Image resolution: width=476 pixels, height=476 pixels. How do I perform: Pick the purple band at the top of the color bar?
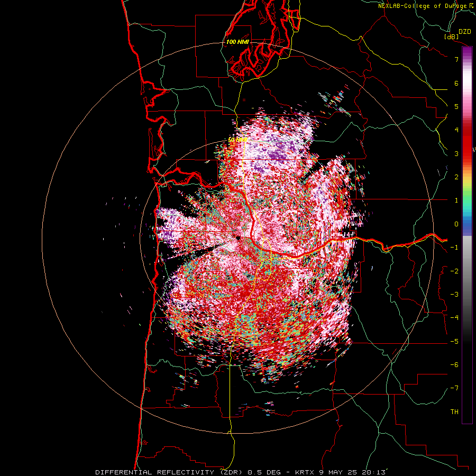click(x=467, y=52)
